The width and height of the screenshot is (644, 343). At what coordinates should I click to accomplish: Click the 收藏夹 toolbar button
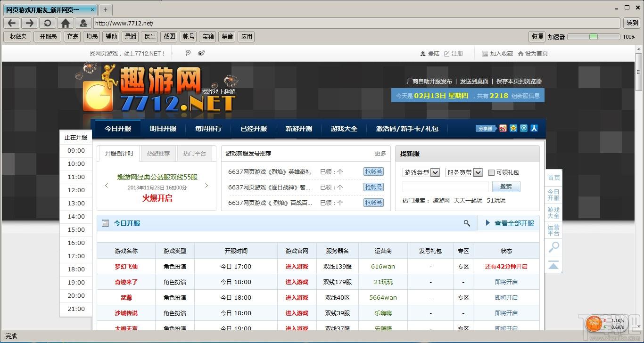18,36
